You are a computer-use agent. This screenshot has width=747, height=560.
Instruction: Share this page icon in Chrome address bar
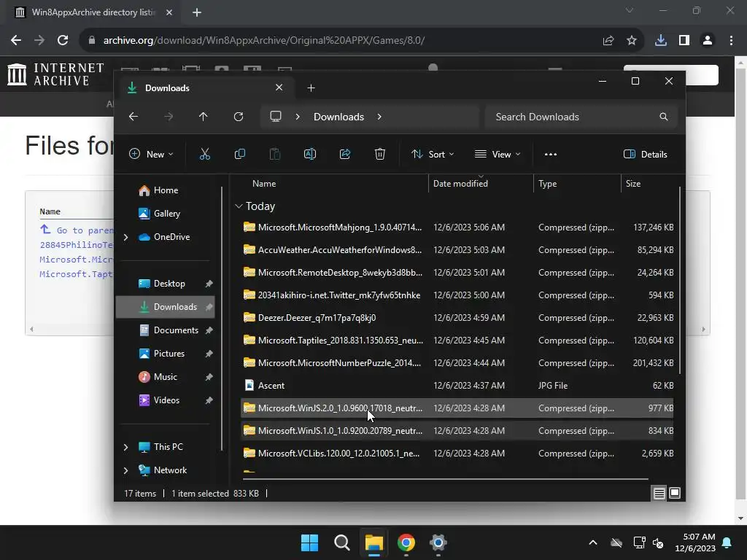click(x=608, y=41)
